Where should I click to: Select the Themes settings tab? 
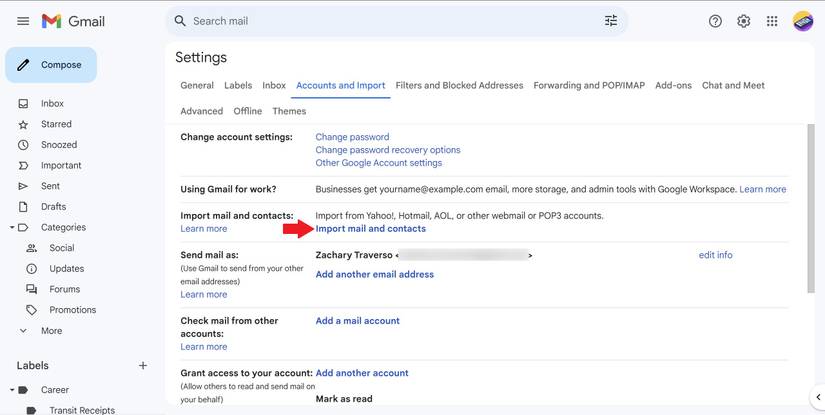click(289, 112)
